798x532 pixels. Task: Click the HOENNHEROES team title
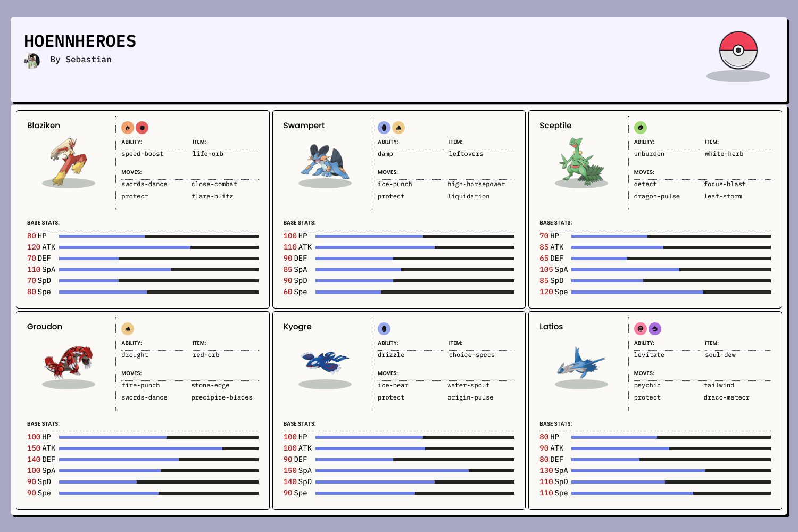(x=80, y=41)
